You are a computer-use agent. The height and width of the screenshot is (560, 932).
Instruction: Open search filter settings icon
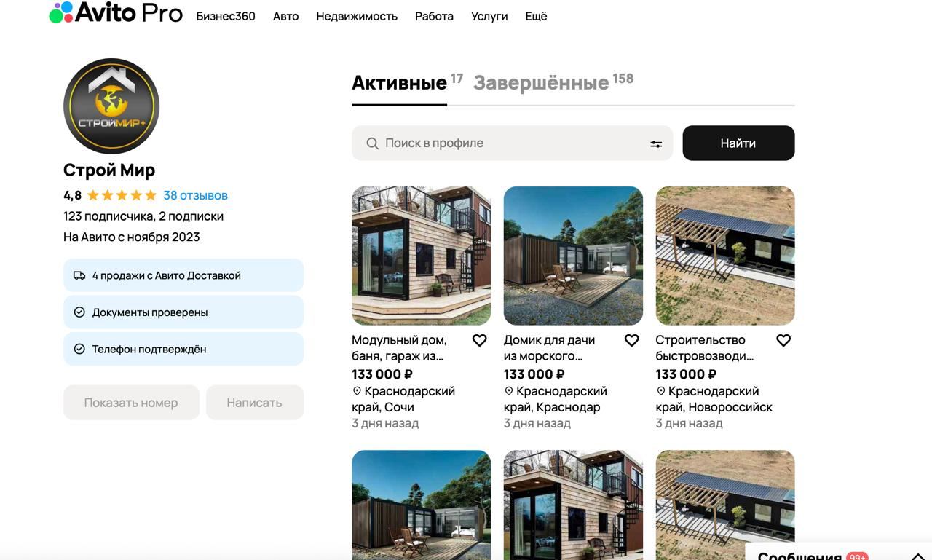click(x=656, y=144)
